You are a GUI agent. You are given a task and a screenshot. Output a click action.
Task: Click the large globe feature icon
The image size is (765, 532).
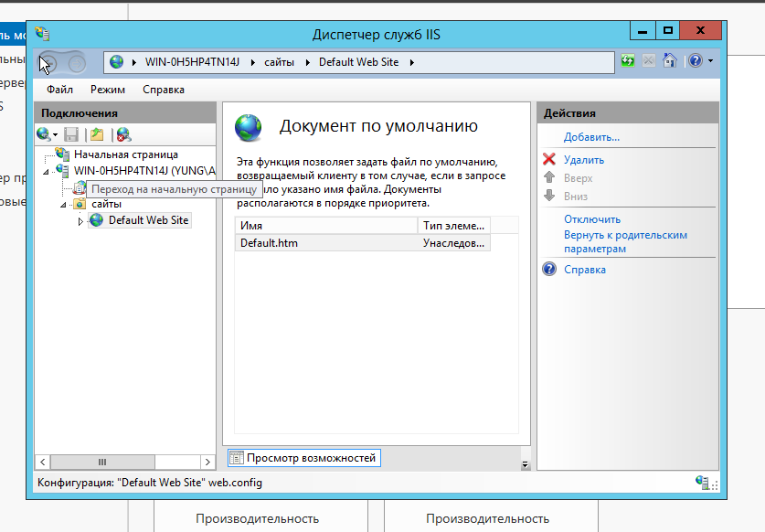pyautogui.click(x=249, y=128)
